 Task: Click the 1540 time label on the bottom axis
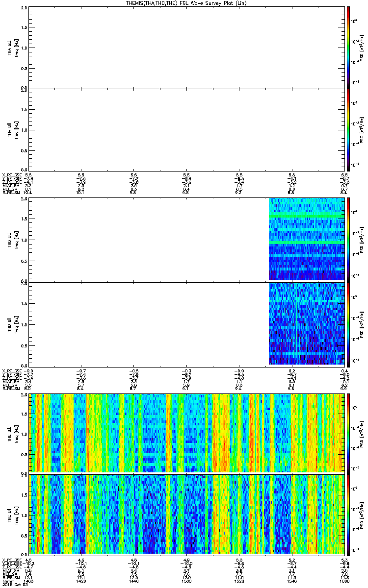[x=291, y=580]
